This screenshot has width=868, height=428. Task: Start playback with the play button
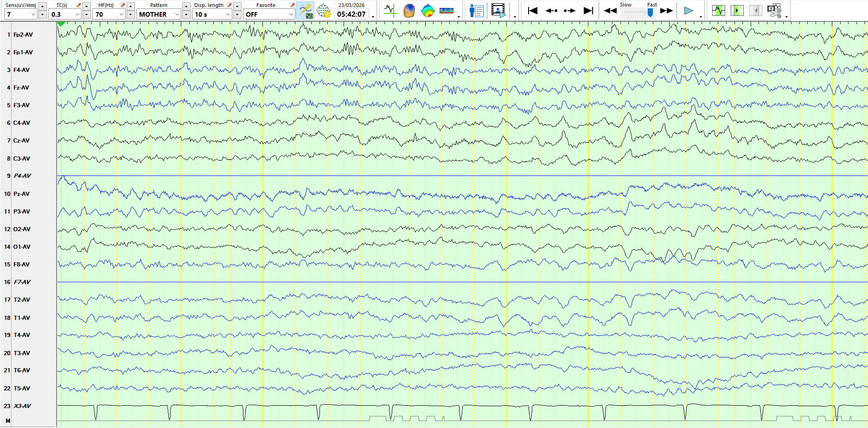coord(689,11)
